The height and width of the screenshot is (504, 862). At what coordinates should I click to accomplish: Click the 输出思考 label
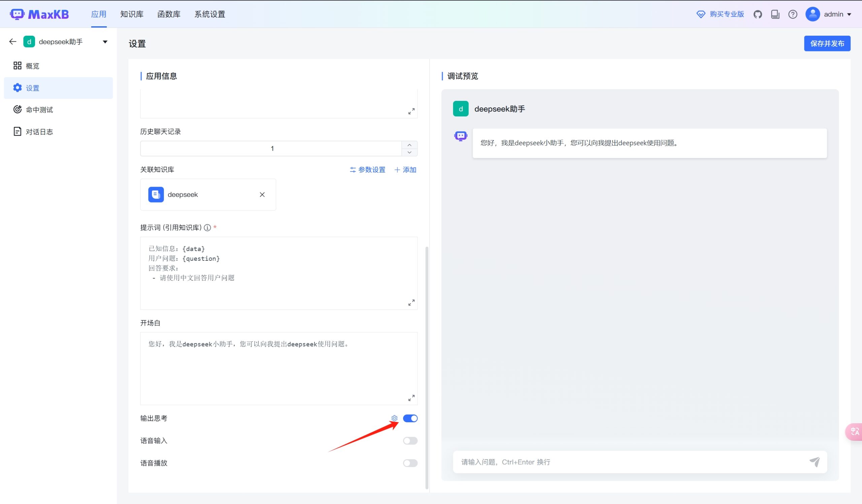pos(154,418)
